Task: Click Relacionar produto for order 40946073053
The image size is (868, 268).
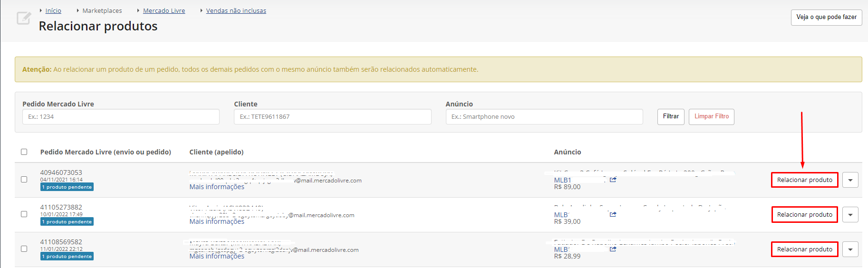Action: coord(805,180)
